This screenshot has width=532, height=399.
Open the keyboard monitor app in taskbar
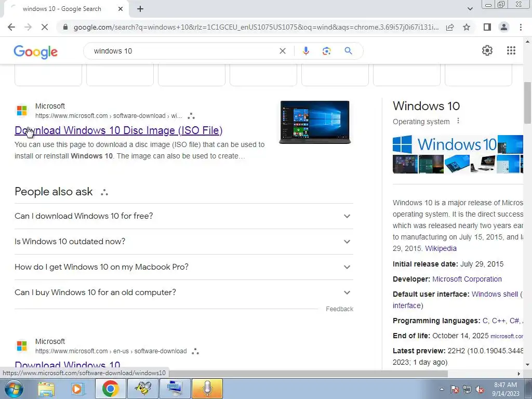point(175,389)
